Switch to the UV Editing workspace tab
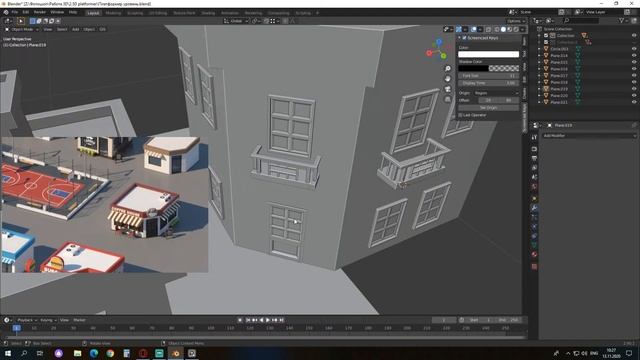Screen dimensions: 640x360 [158, 13]
